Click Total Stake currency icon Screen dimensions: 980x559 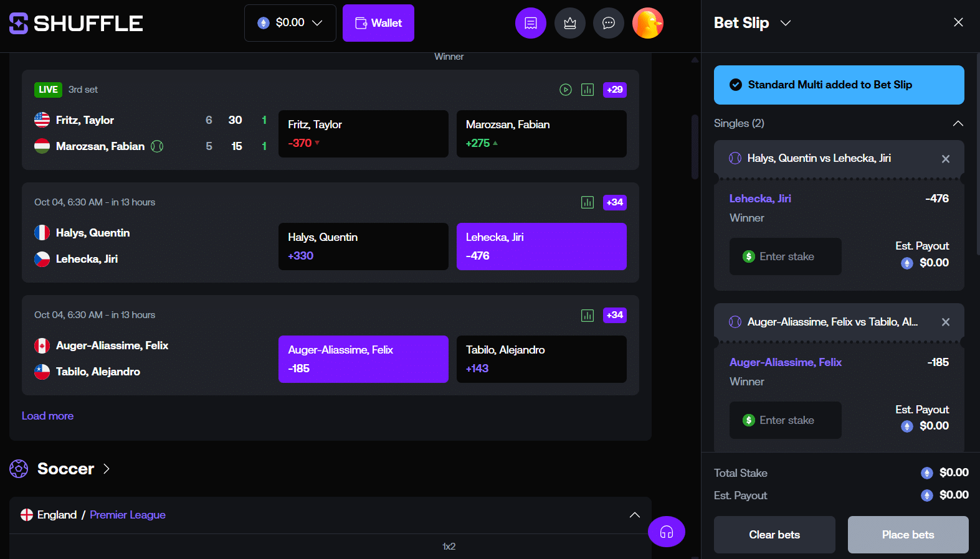coord(927,473)
